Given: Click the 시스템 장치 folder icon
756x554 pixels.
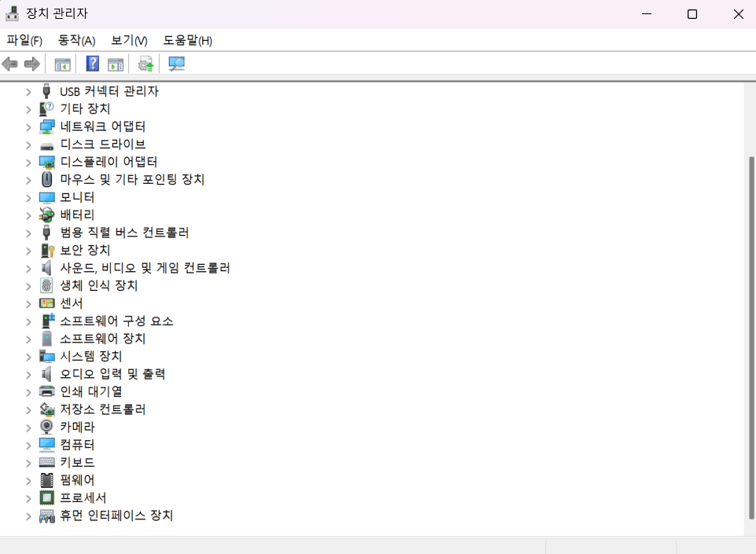Looking at the screenshot, I should click(47, 356).
